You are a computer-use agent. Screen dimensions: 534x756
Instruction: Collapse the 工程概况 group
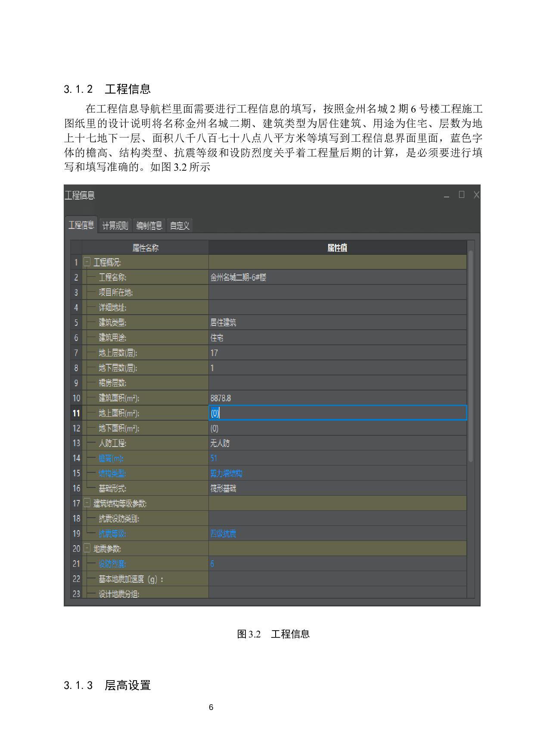point(87,262)
